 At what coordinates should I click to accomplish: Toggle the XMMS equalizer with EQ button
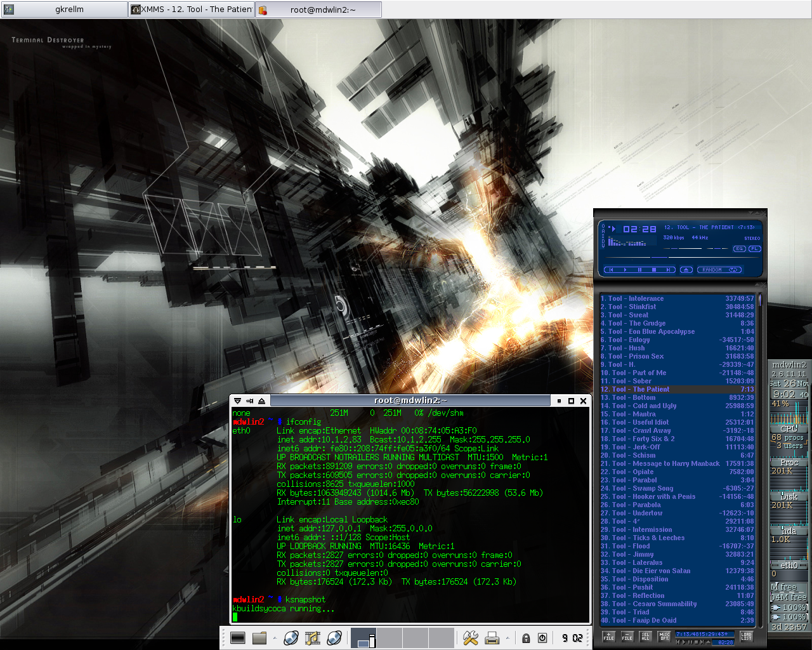pyautogui.click(x=739, y=249)
